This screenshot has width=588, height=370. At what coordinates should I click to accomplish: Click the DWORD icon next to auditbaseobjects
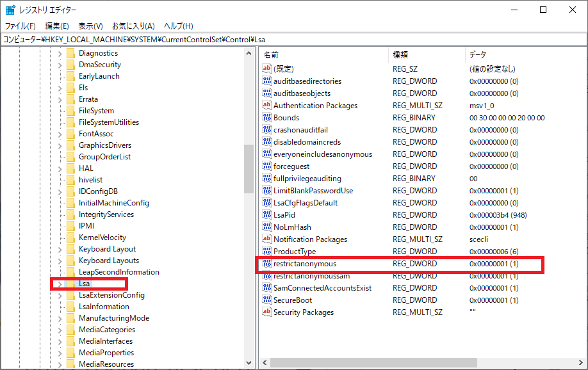(267, 93)
